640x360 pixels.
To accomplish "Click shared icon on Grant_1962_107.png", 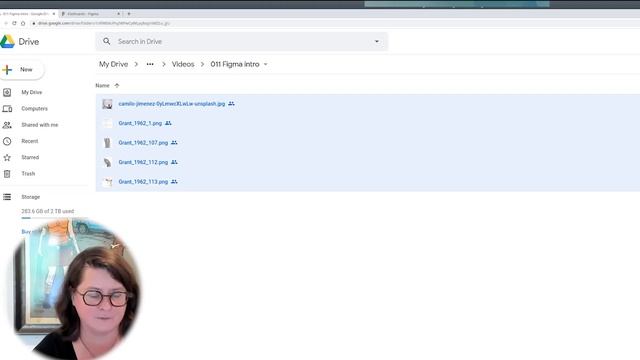I will click(174, 142).
